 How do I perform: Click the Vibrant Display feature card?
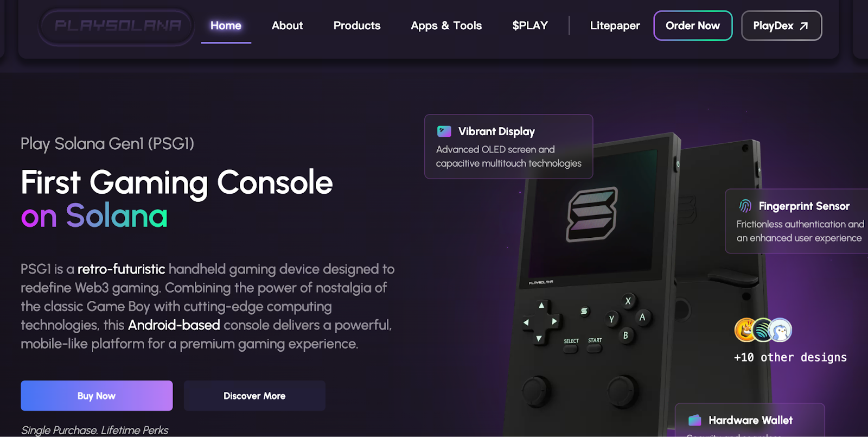508,147
